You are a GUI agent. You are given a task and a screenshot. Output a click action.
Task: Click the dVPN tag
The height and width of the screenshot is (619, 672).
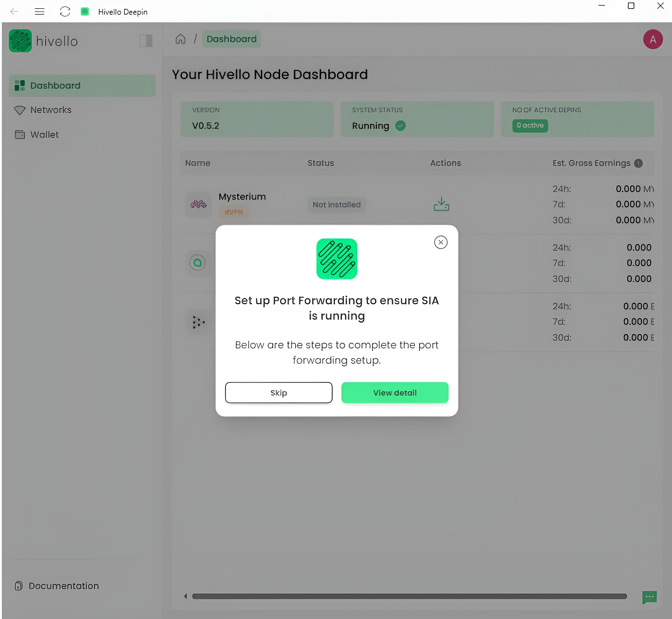click(x=234, y=212)
